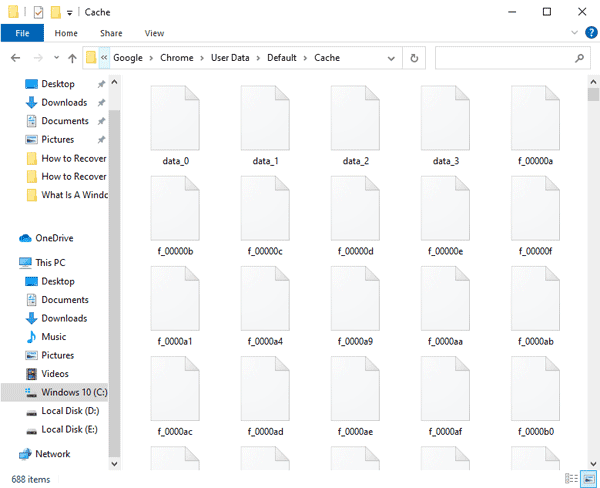Open recent locations dropdown arrow

click(x=56, y=58)
